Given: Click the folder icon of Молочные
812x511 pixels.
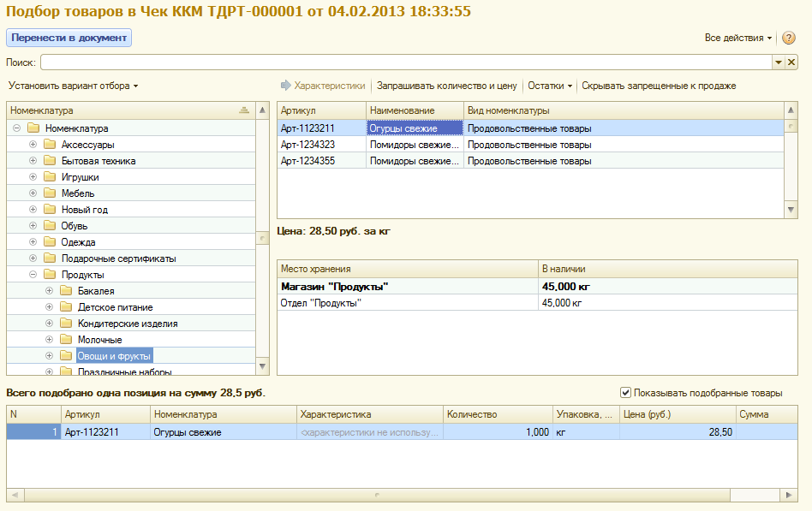Looking at the screenshot, I should pos(66,340).
